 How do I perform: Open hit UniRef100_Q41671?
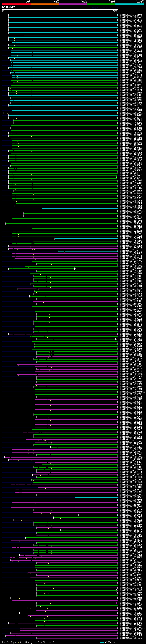click(x=131, y=20)
